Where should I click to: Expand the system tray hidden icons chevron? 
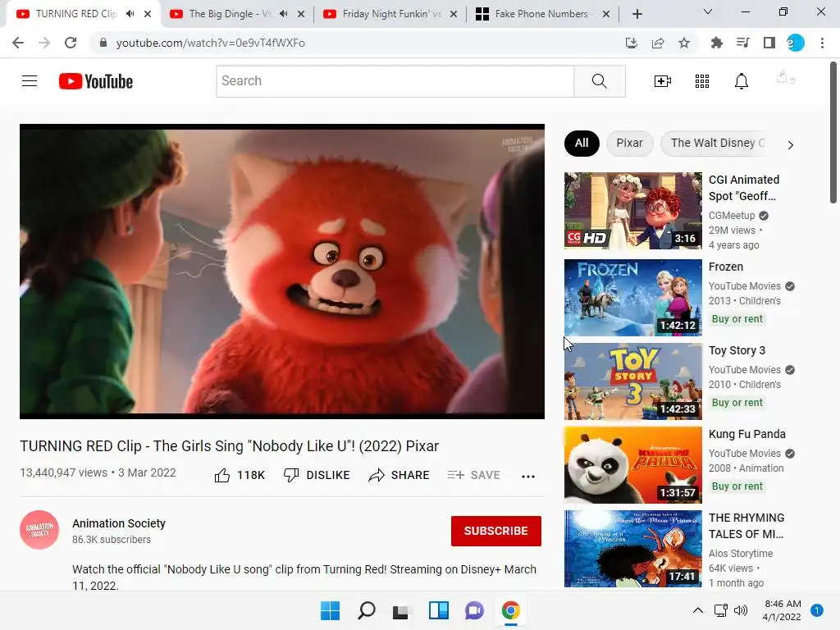click(x=698, y=610)
